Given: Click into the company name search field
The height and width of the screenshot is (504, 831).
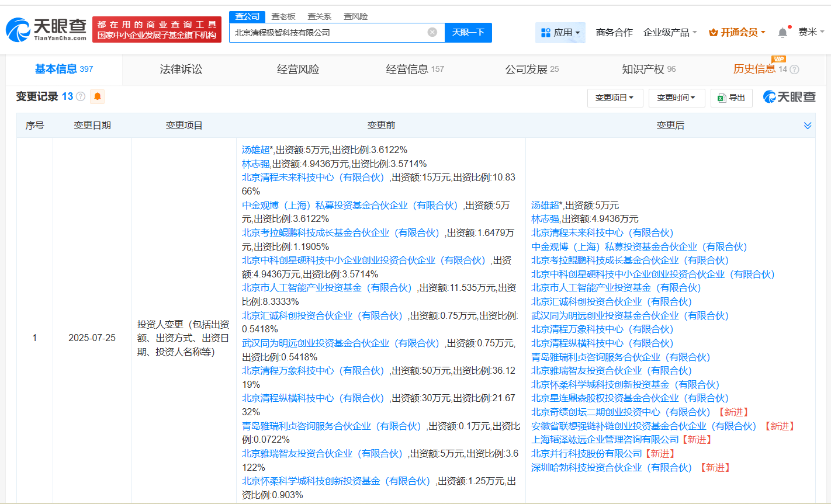Looking at the screenshot, I should 327,33.
